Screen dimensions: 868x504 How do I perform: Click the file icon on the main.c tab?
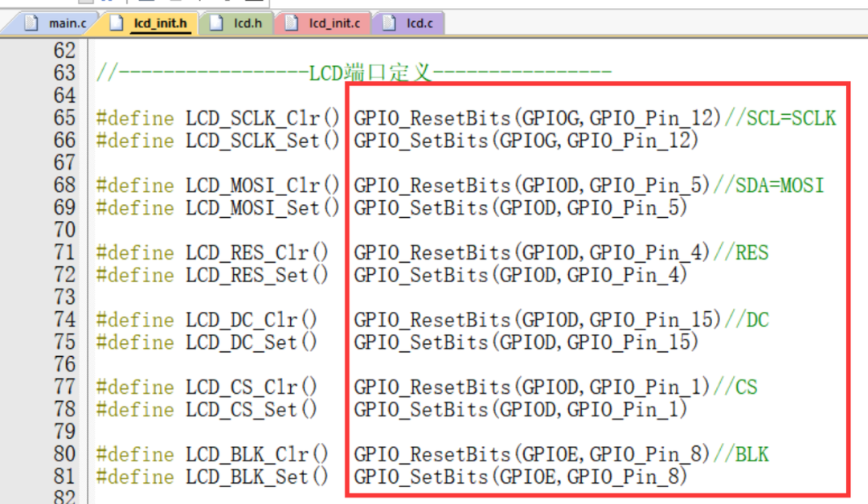33,23
